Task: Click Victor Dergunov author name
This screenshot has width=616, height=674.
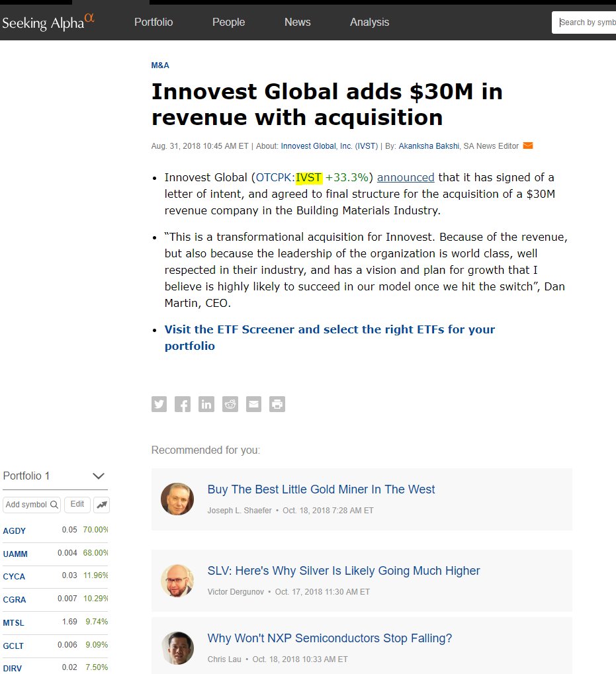Action: pyautogui.click(x=236, y=592)
